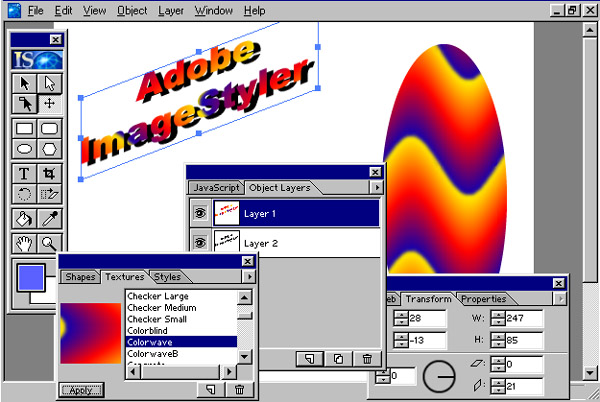Open the Help menu
This screenshot has width=600, height=402.
(x=254, y=11)
